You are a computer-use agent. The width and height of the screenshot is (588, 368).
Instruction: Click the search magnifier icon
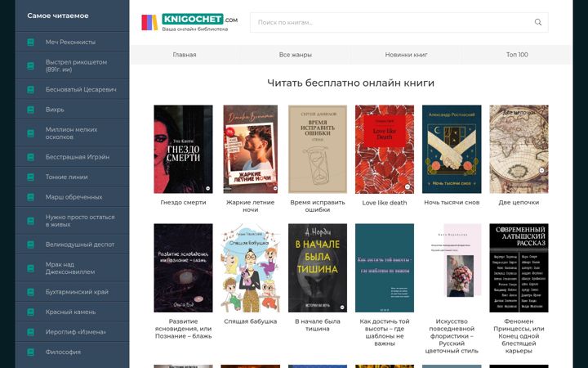click(537, 22)
